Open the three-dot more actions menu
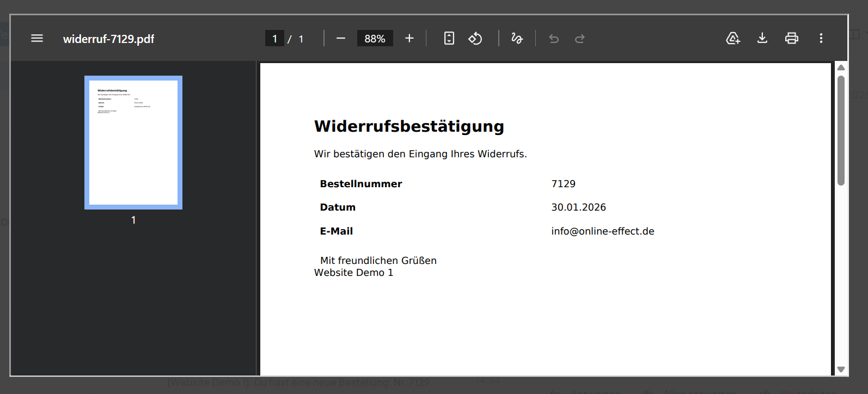Image resolution: width=868 pixels, height=394 pixels. (x=821, y=38)
